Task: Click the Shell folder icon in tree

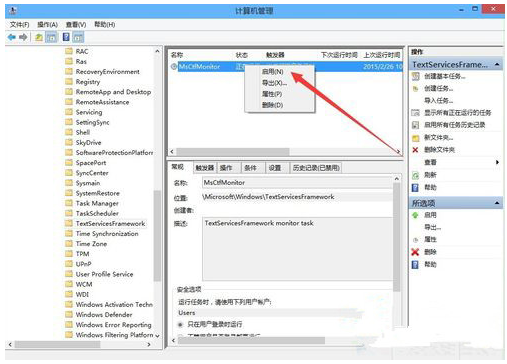Action: click(x=69, y=132)
